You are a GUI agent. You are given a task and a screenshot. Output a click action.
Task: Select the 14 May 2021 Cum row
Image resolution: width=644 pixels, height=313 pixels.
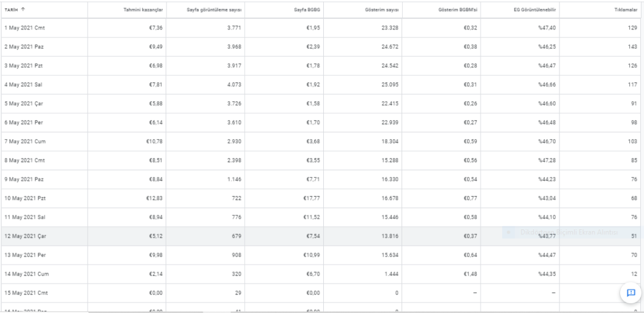pos(322,274)
